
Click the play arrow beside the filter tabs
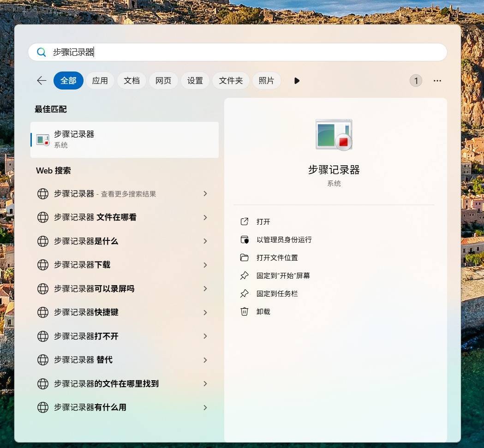click(297, 80)
